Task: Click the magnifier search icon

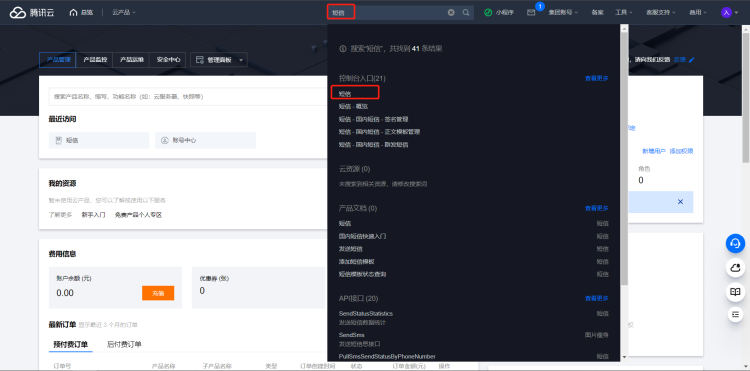Action: 466,12
